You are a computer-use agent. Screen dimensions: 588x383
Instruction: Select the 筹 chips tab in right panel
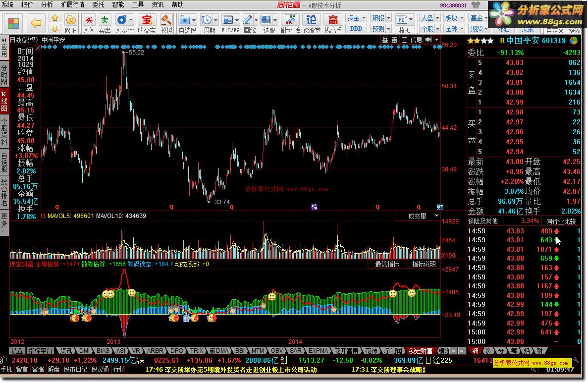(x=514, y=351)
